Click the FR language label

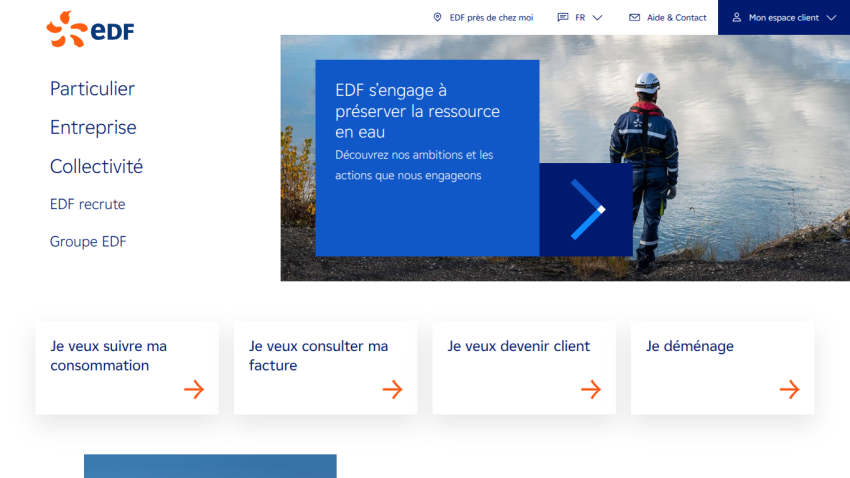(580, 17)
